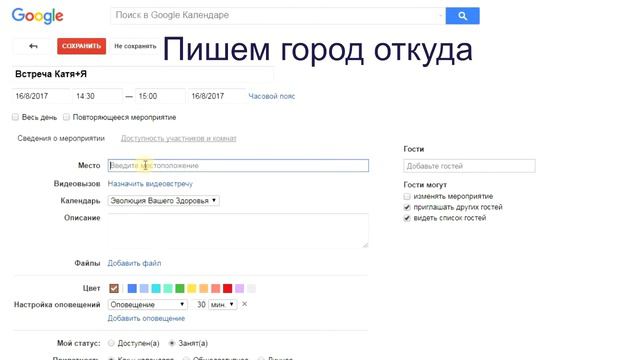The image size is (640, 360).
Task: Click the blue magnifier search button
Action: (x=462, y=16)
